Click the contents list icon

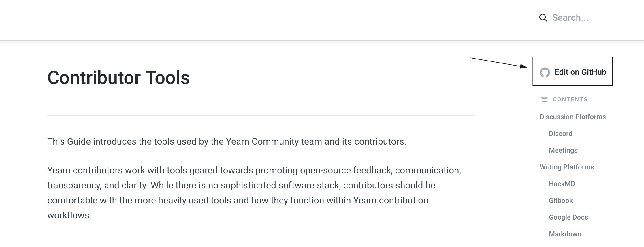[544, 100]
